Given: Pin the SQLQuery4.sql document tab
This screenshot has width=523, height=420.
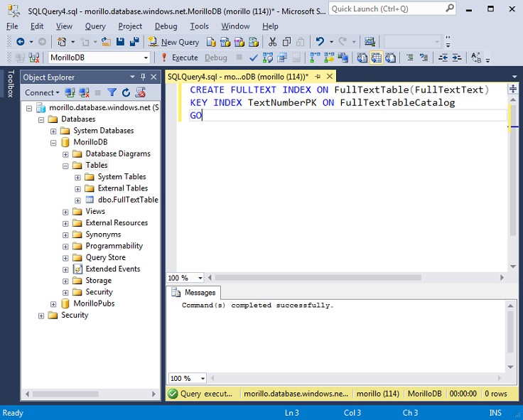Looking at the screenshot, I should [x=317, y=76].
